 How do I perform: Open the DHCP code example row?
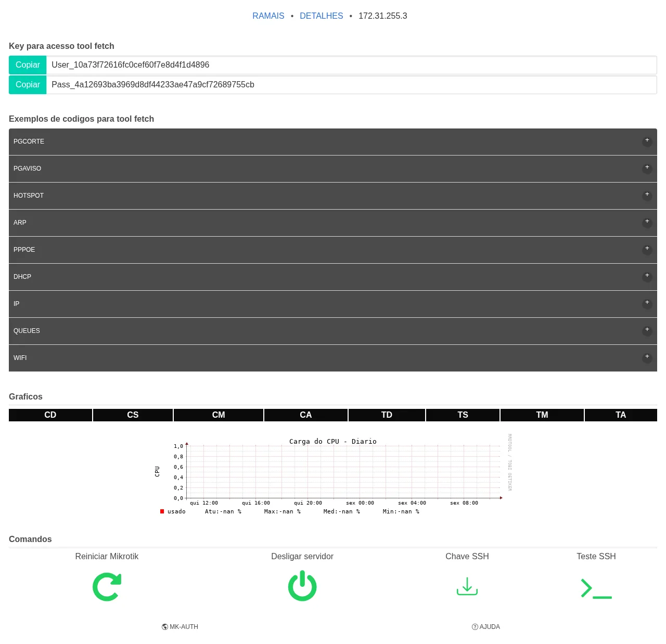333,277
